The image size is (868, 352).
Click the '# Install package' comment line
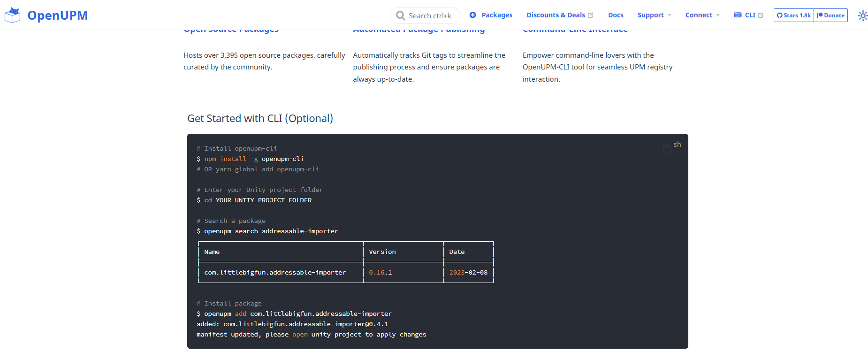pos(229,303)
